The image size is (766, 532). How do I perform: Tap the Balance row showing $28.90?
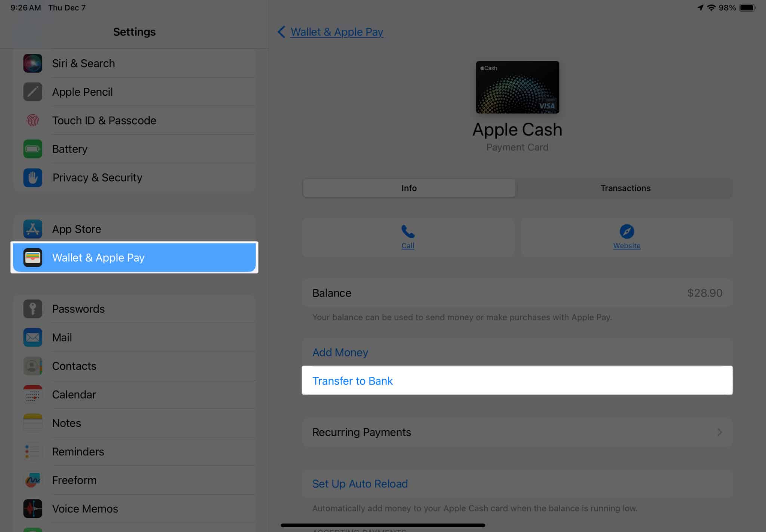tap(517, 293)
